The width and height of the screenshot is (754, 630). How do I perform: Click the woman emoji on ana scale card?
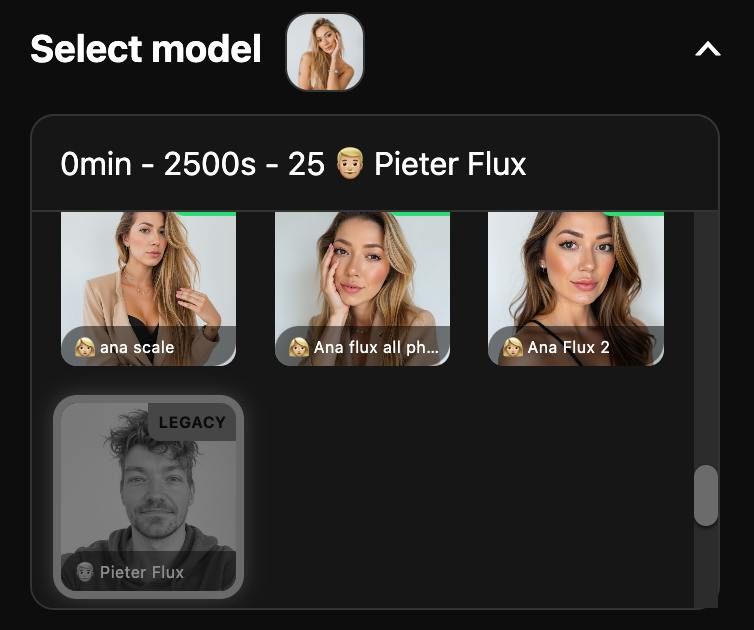(x=85, y=347)
